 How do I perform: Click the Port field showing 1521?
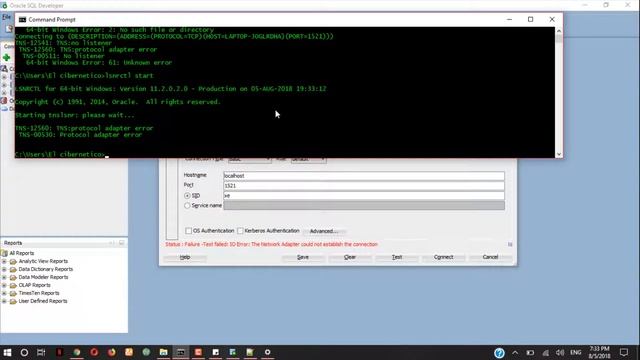(x=364, y=186)
